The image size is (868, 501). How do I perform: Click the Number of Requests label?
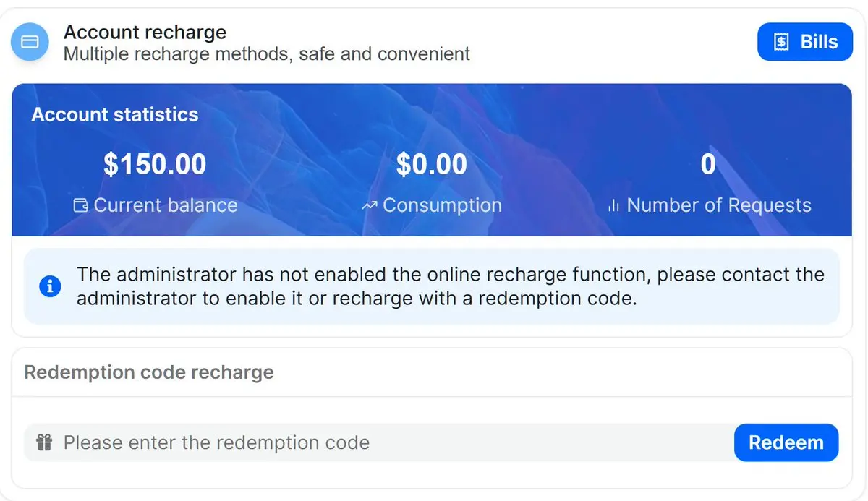719,205
